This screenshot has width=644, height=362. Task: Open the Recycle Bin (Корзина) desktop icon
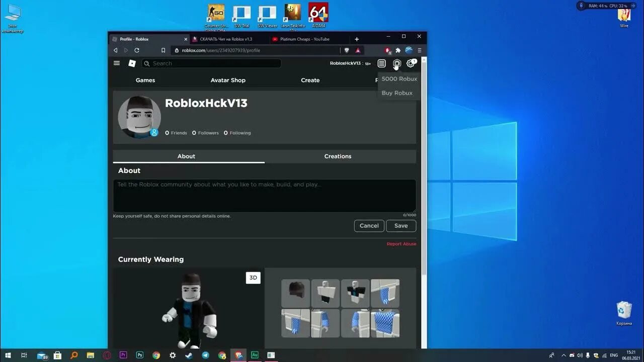click(x=624, y=313)
